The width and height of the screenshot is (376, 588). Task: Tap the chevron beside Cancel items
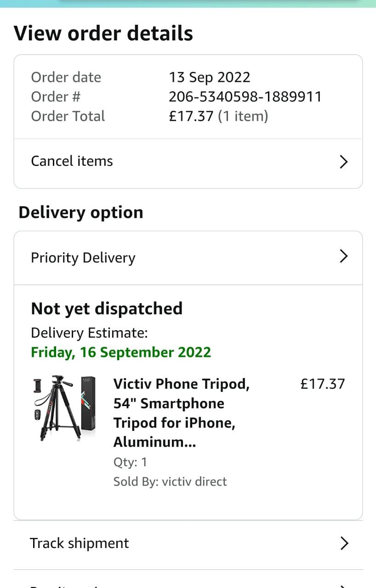tap(343, 162)
